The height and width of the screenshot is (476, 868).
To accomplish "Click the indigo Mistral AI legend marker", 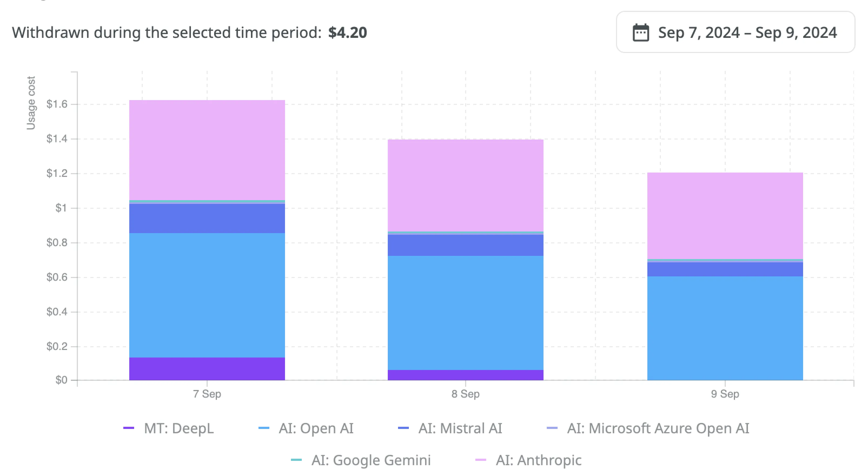I will point(403,428).
